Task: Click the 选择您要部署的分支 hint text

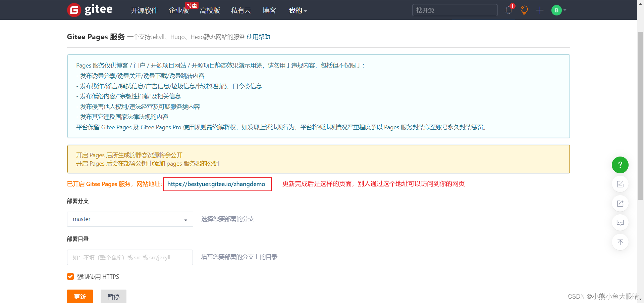Action: [x=228, y=219]
